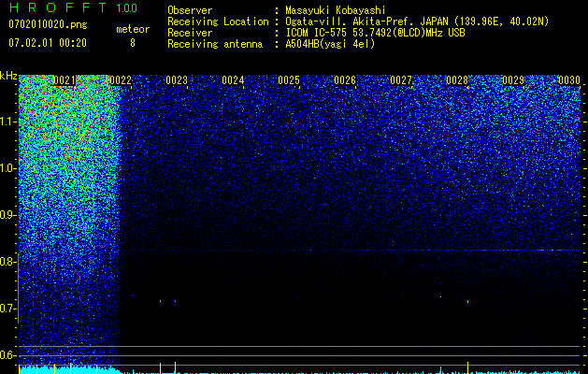Select the timestamp 07.02.01 00:20

(x=48, y=43)
